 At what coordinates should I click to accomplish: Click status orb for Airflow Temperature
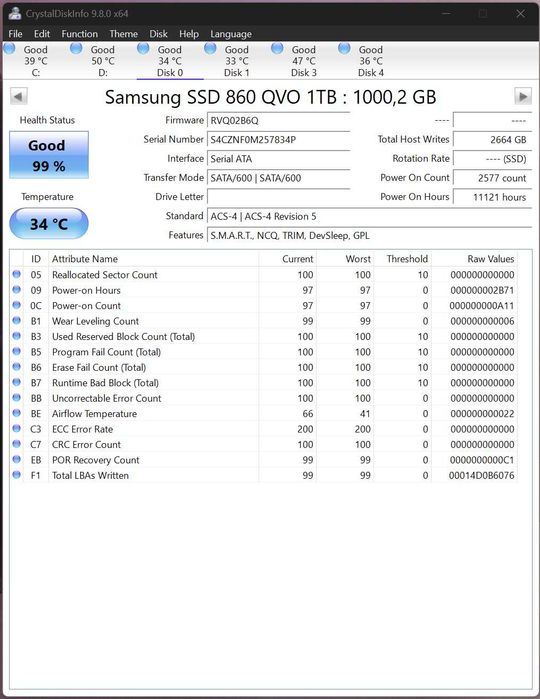pos(17,413)
